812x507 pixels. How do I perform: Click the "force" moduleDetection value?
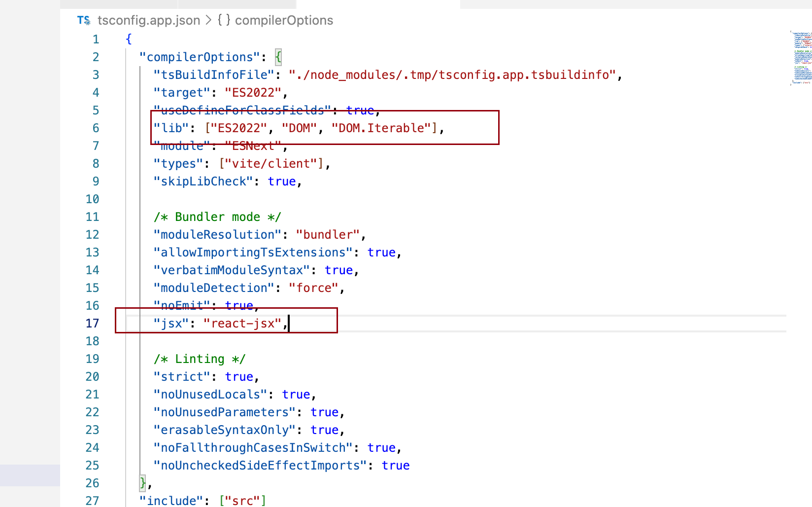[313, 288]
